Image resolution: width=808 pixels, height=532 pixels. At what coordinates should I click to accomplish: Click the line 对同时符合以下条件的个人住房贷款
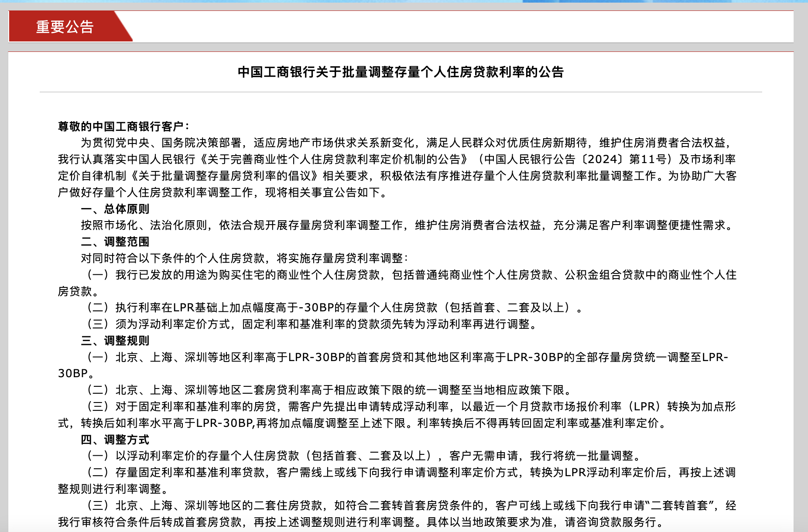coord(244,258)
